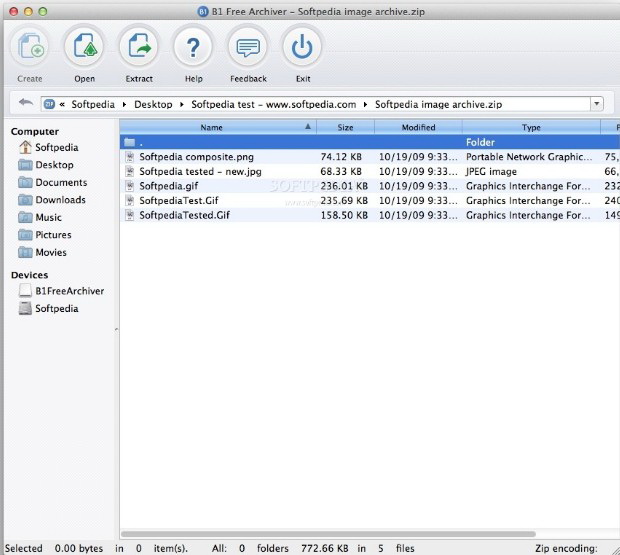The height and width of the screenshot is (555, 620).
Task: Click the 158.50 KB size cell
Action: pos(344,215)
